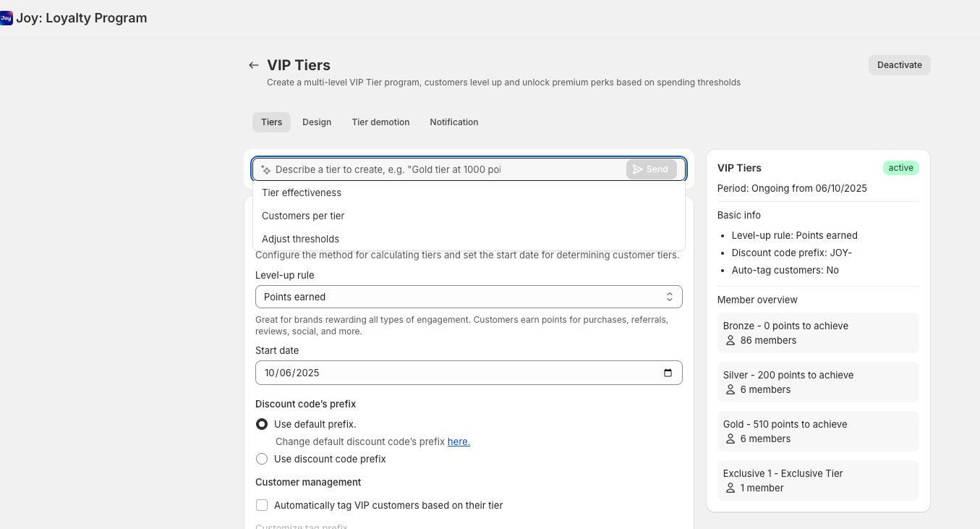Select the Use default prefix radio button
Screen dimensions: 980x529
click(x=262, y=424)
